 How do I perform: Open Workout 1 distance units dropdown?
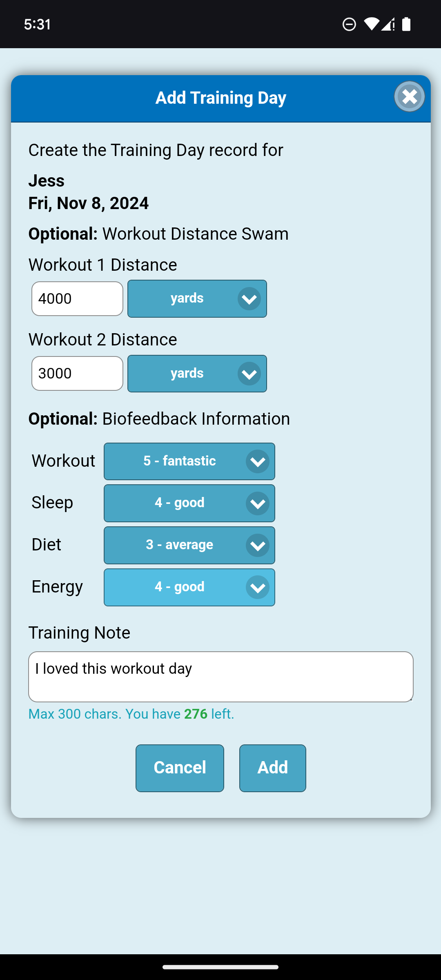click(x=197, y=298)
